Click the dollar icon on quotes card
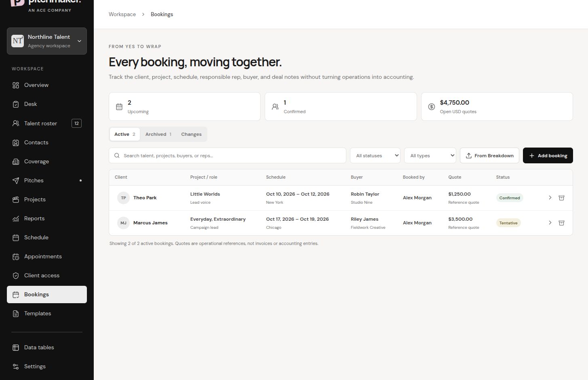588x380 pixels. click(x=432, y=107)
